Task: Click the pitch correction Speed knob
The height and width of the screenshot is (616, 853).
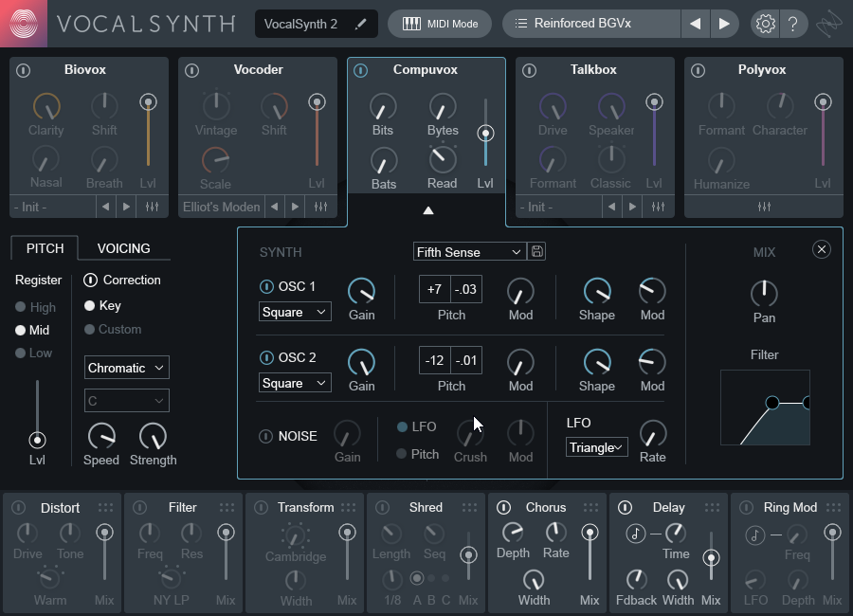Action: 101,437
